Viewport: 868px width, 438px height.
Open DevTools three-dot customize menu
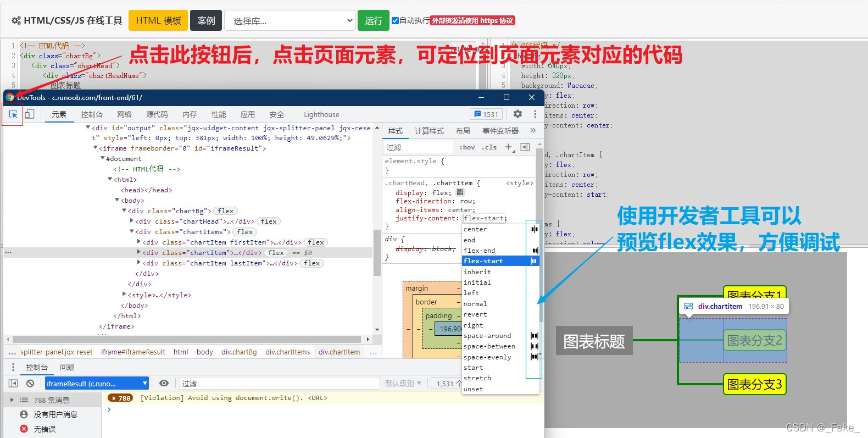tap(535, 114)
